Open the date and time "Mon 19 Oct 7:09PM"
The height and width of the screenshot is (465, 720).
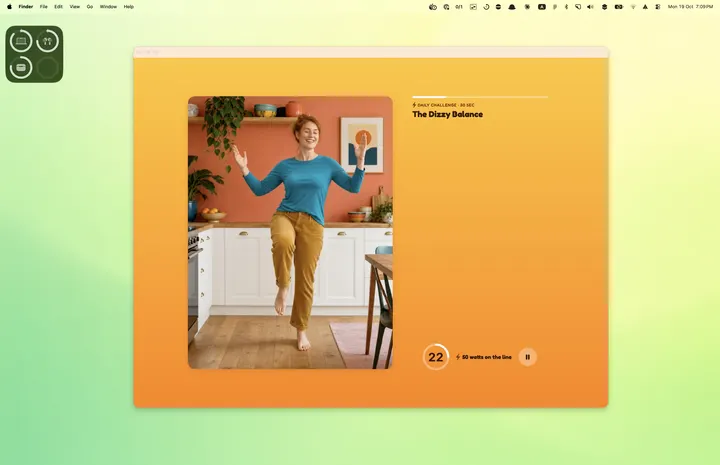690,7
